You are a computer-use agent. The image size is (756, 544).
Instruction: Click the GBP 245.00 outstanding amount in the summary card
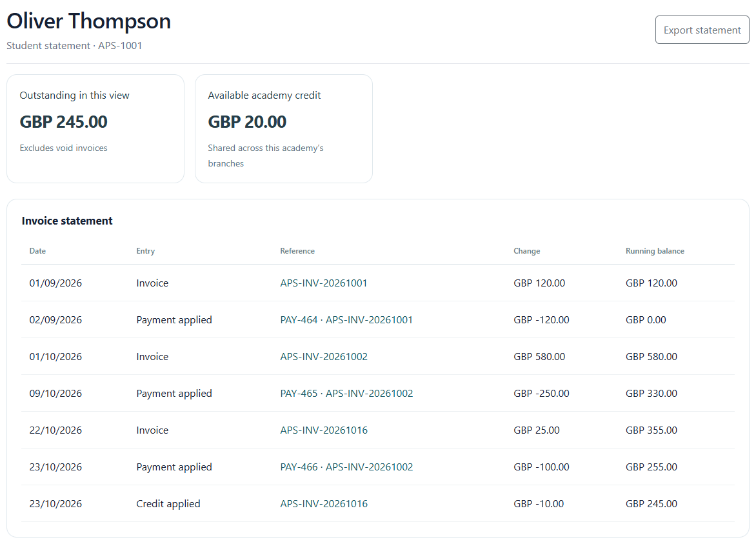64,121
